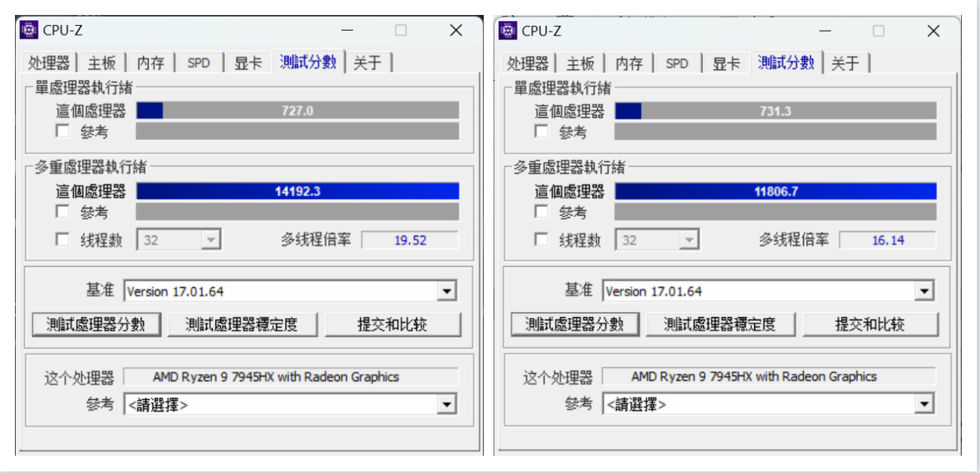Click single-thread score bar 731.3
Screen dimensions: 980x473
click(776, 111)
